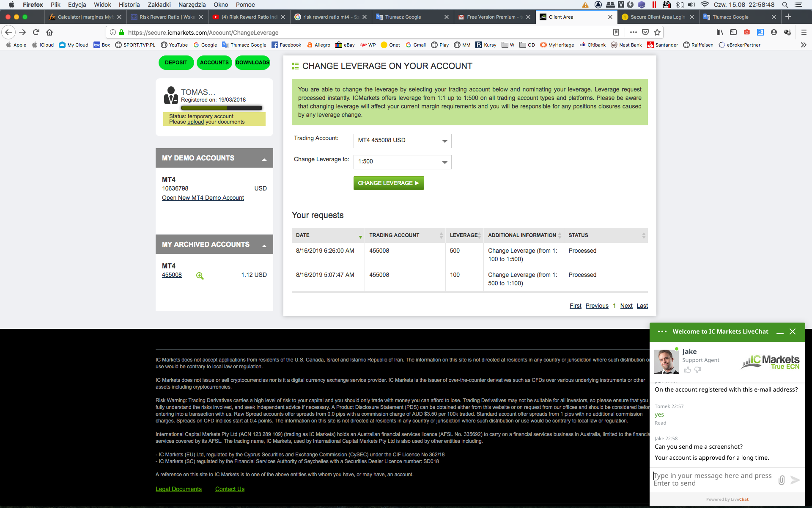Screen dimensions: 812x508
Task: Open Narzędzia menu in menu bar
Action: click(x=192, y=5)
